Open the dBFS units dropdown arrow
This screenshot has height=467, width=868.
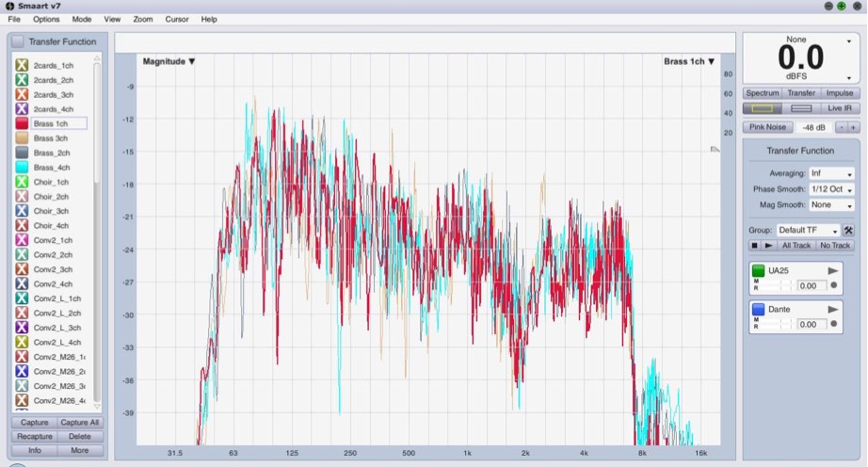click(x=849, y=78)
